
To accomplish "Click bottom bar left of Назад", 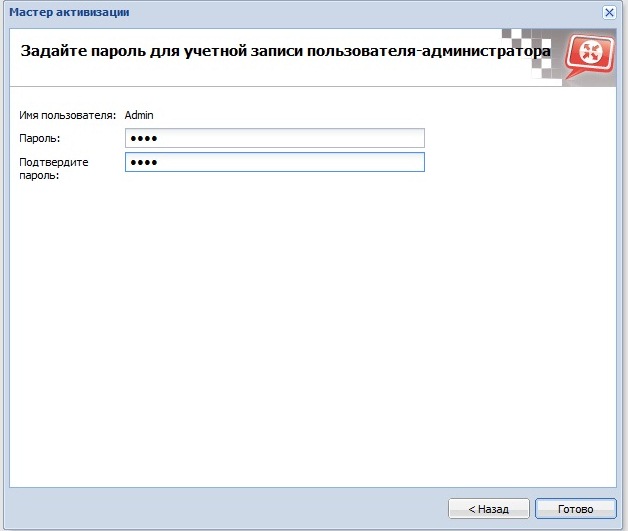I will point(230,509).
